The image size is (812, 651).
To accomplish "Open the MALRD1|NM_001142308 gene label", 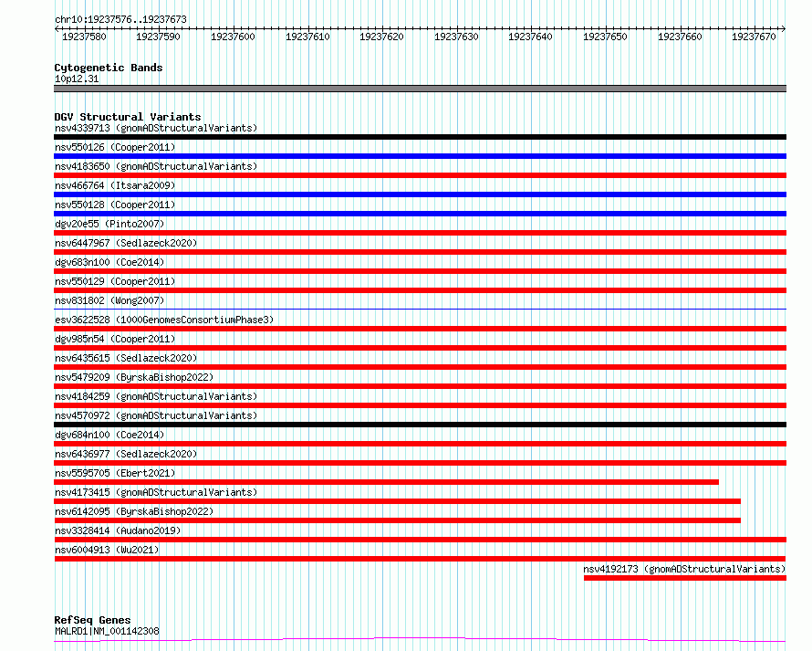I will point(107,631).
